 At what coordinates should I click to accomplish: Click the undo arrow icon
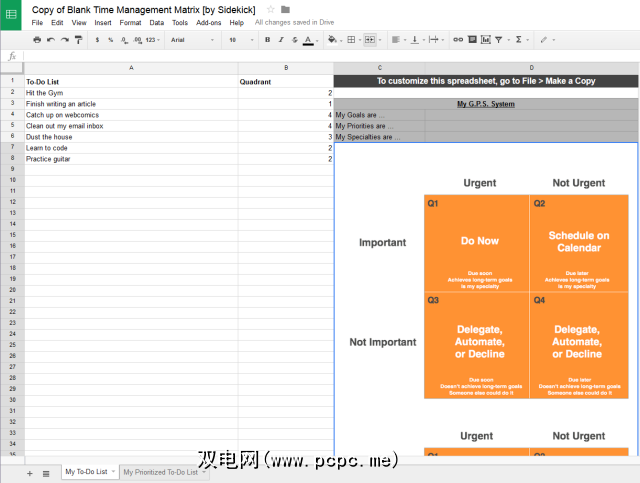(x=51, y=40)
